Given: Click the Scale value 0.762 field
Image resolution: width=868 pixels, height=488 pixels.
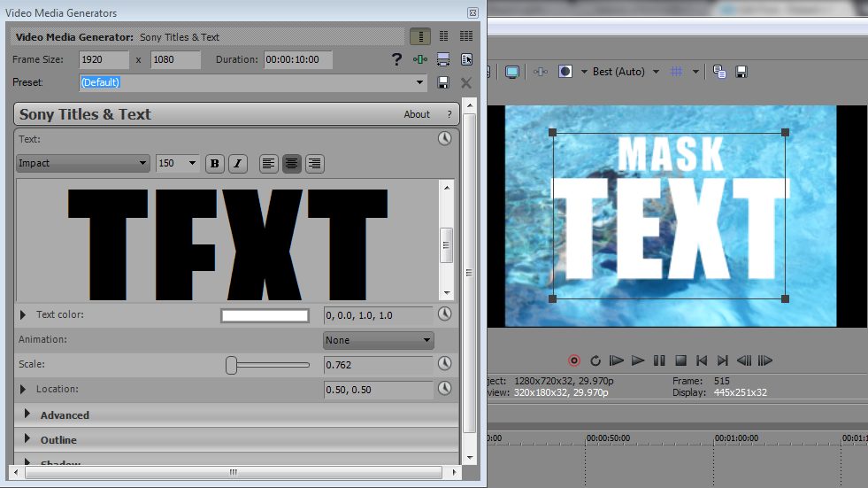Looking at the screenshot, I should (x=378, y=365).
